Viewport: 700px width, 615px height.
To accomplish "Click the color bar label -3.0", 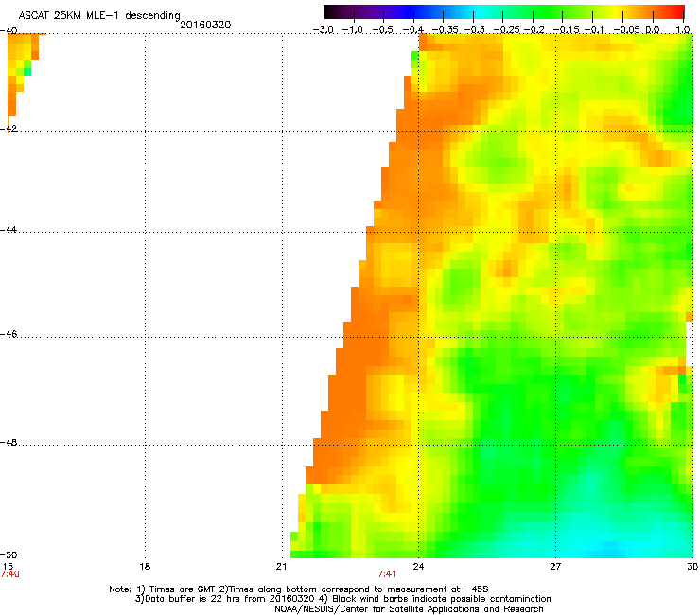I will click(x=323, y=30).
